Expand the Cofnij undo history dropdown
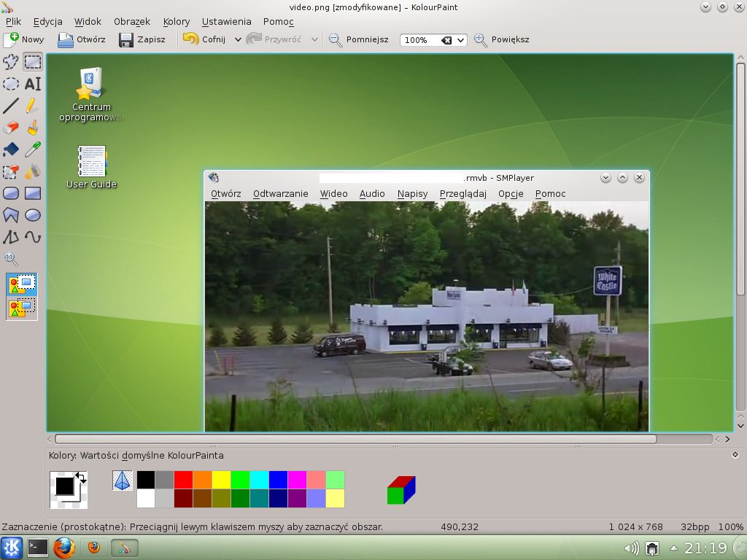 [x=238, y=39]
